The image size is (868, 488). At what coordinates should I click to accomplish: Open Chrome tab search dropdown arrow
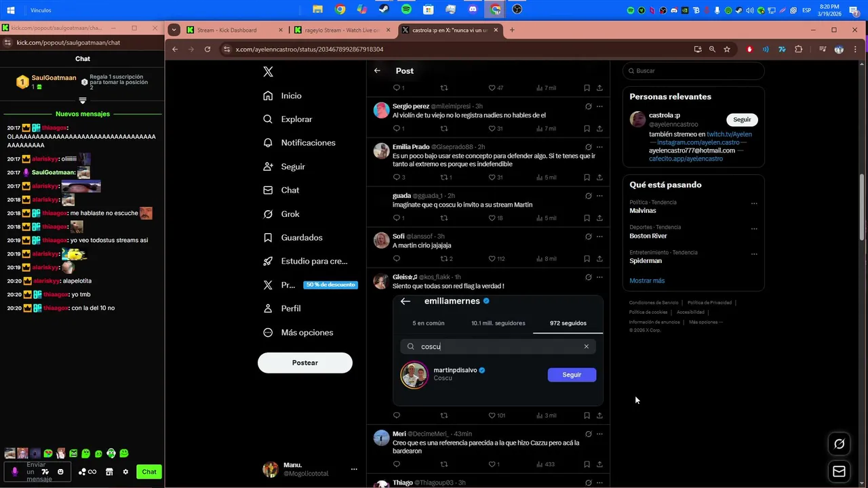click(x=174, y=30)
